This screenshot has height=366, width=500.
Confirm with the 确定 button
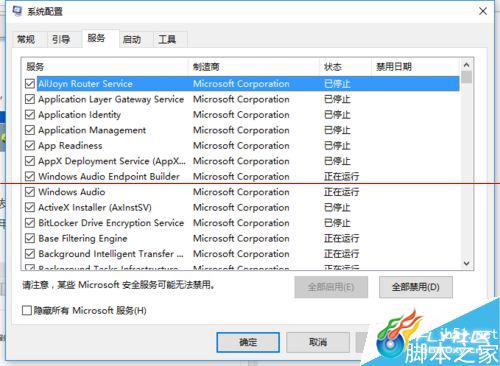(248, 342)
